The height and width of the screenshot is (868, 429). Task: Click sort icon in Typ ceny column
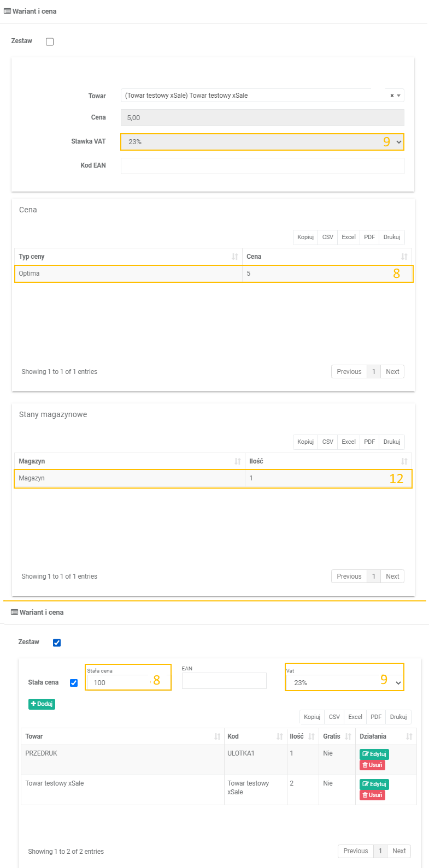[234, 257]
